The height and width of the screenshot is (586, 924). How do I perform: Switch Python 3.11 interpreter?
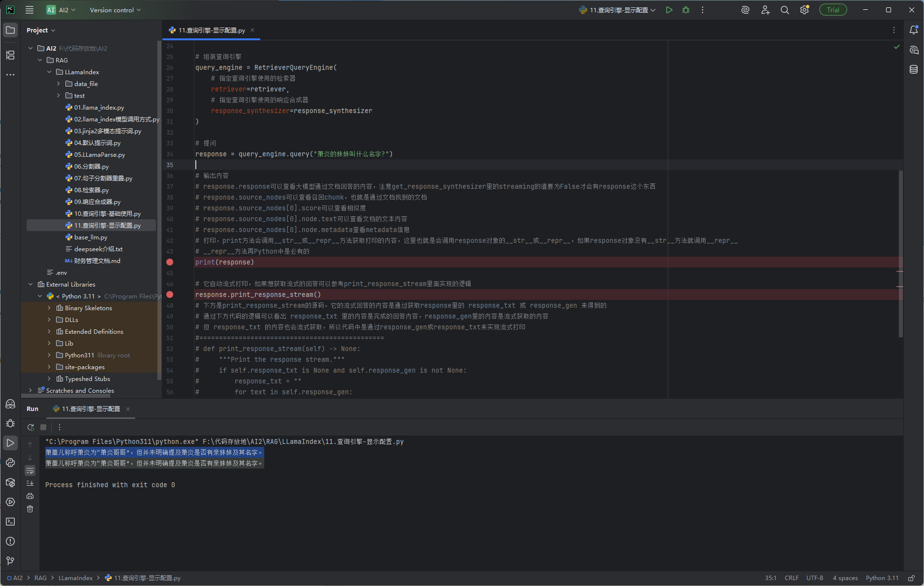pos(882,578)
